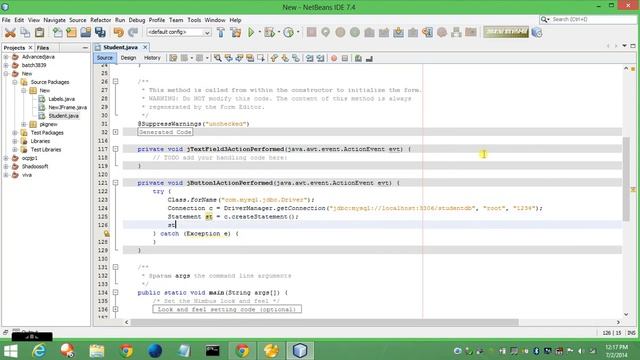Expand the pkgnew package node
Screen dimensions: 640x360
tap(24, 124)
